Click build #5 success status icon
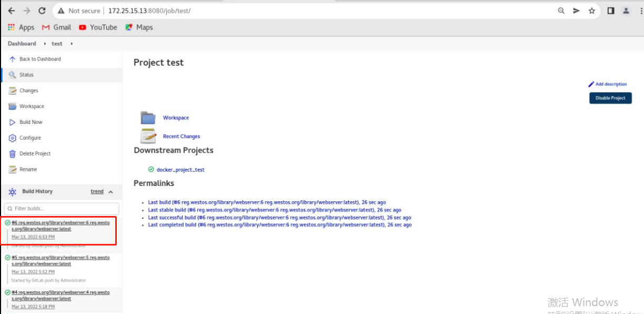Screen dimensions: 644x314 (8, 258)
